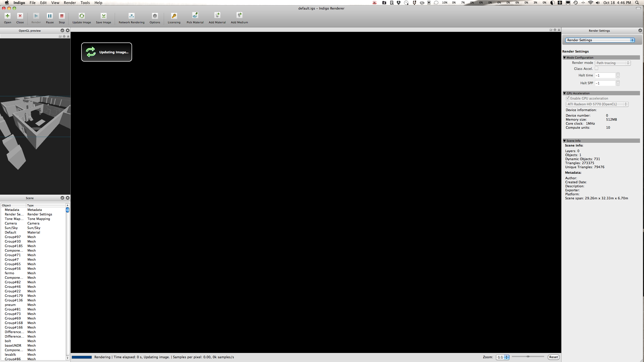Stop the render with the Stop icon

pos(62,16)
